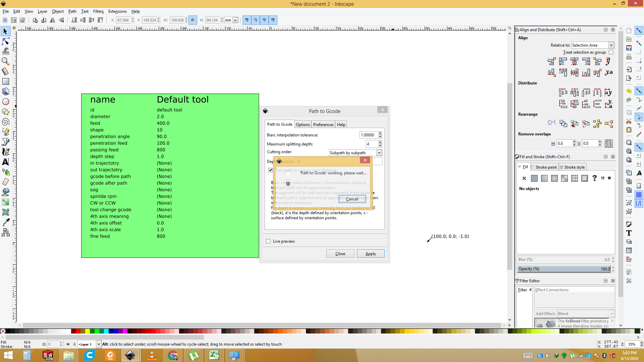The height and width of the screenshot is (362, 644).
Task: Open the Relative to dropdown in Align panel
Action: (591, 45)
